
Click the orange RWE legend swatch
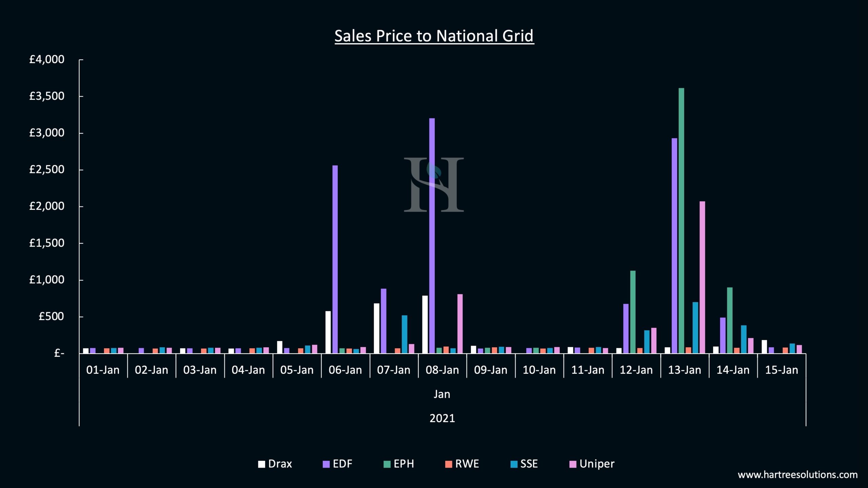point(449,464)
